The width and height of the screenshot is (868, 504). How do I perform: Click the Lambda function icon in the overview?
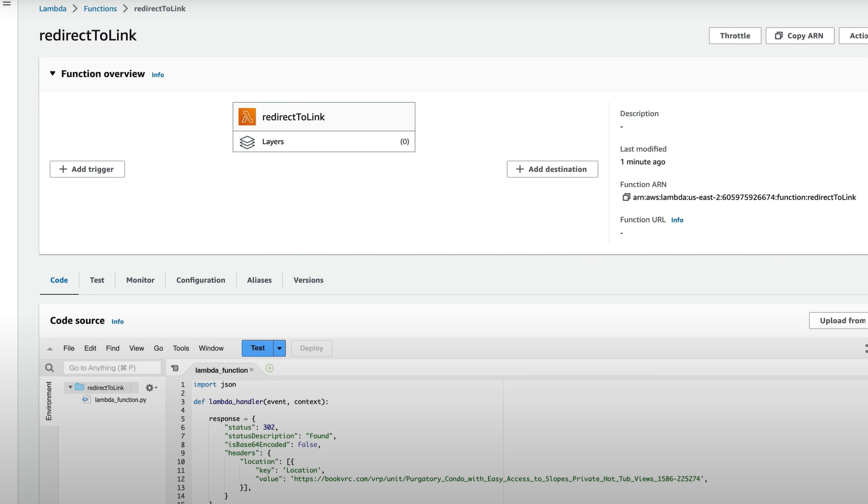247,117
